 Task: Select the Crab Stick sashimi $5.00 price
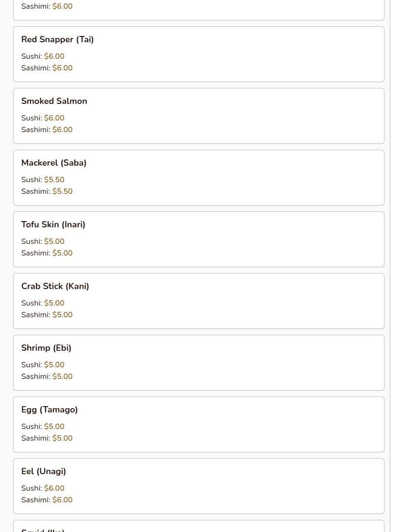pos(62,315)
